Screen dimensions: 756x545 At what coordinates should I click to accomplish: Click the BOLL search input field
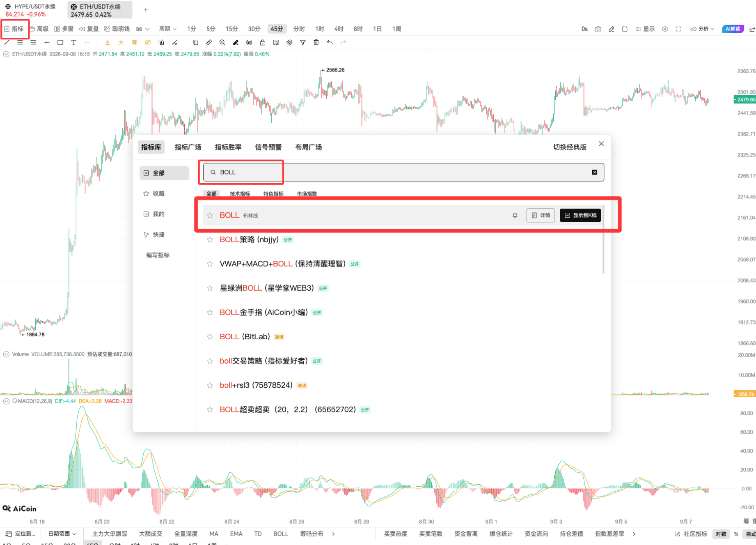click(403, 172)
